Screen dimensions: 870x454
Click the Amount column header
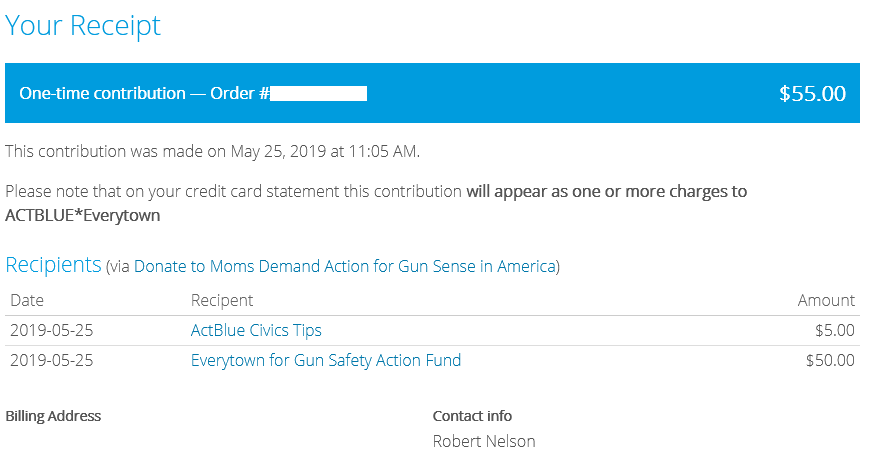click(x=826, y=300)
